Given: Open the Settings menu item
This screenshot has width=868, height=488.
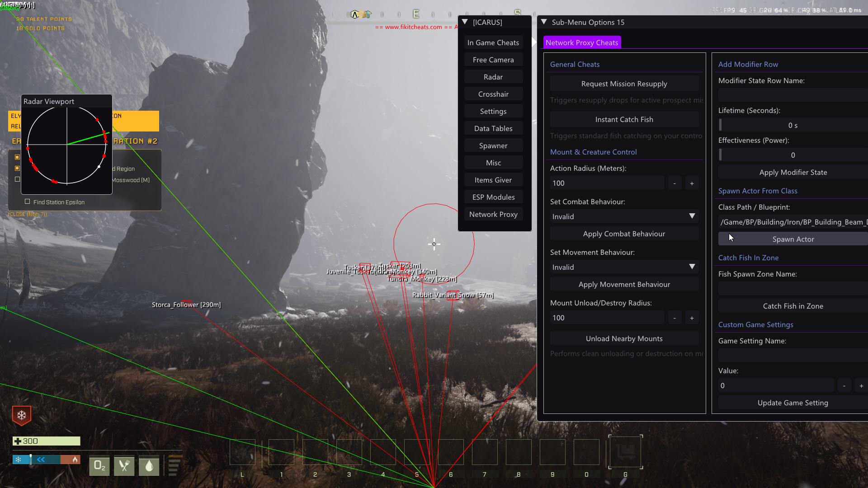Looking at the screenshot, I should 493,111.
